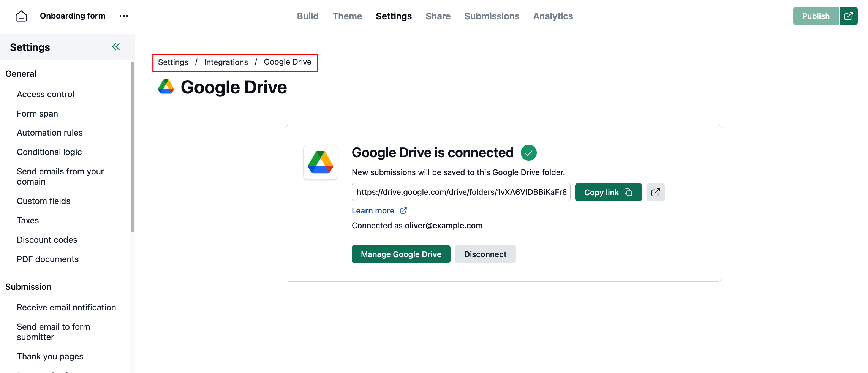868x373 pixels.
Task: Click the Google Drive logo in card
Action: pyautogui.click(x=321, y=162)
